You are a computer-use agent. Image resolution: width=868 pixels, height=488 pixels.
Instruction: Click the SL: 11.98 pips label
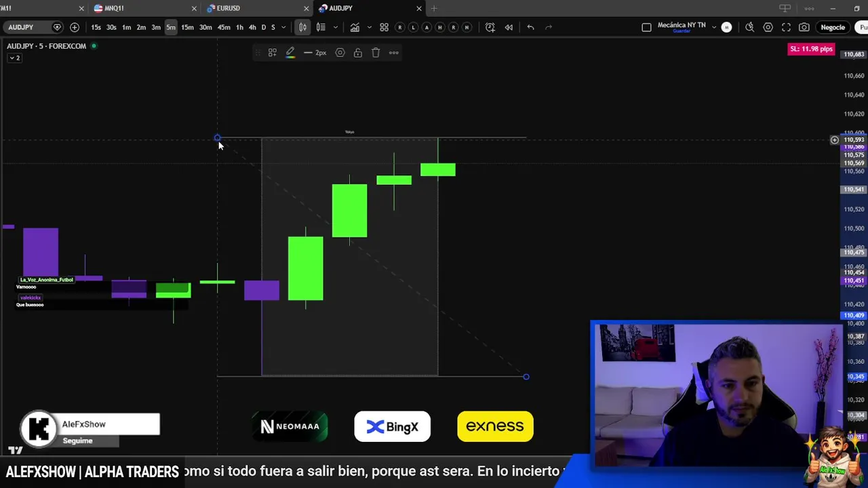811,49
